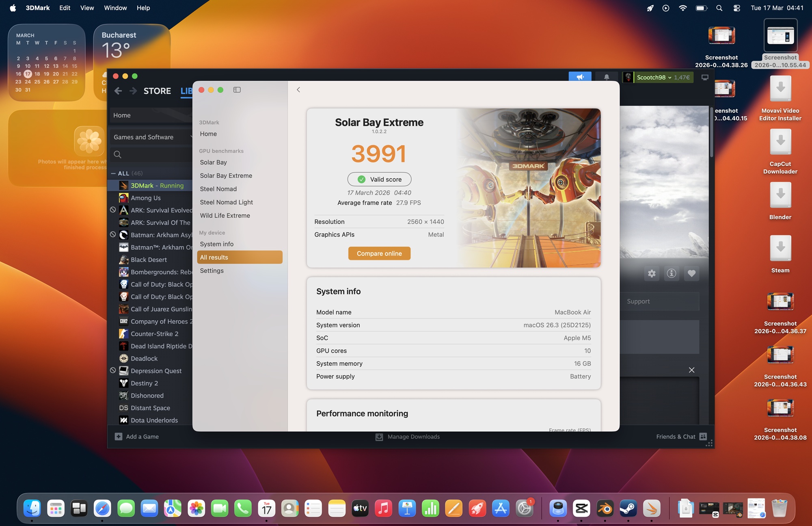The width and height of the screenshot is (812, 526).
Task: Expand the Games and Software filter
Action: point(151,137)
